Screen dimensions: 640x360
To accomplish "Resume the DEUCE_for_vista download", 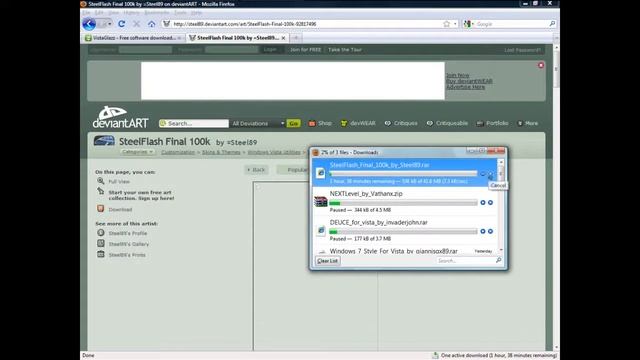I will click(483, 231).
